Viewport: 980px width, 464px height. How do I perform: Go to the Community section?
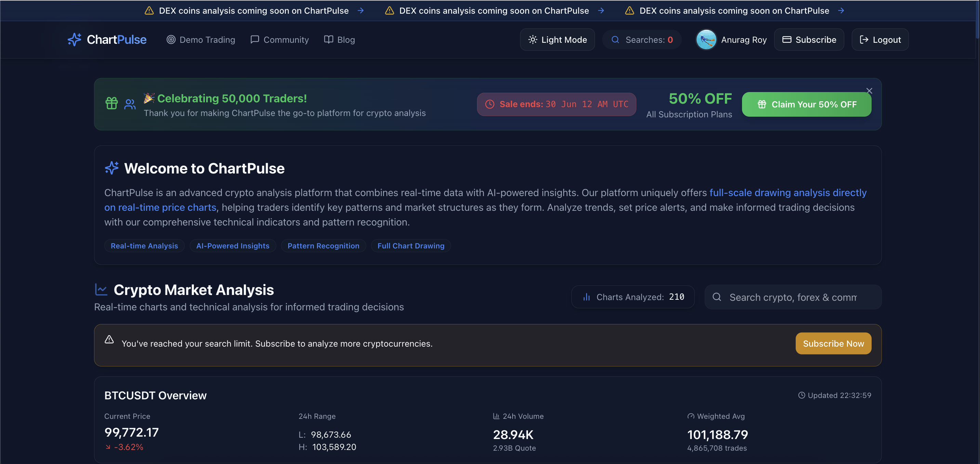coord(280,40)
